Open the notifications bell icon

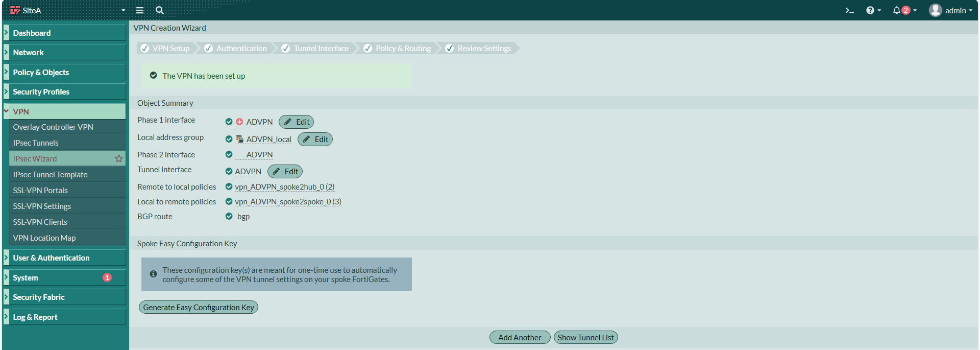pos(896,10)
